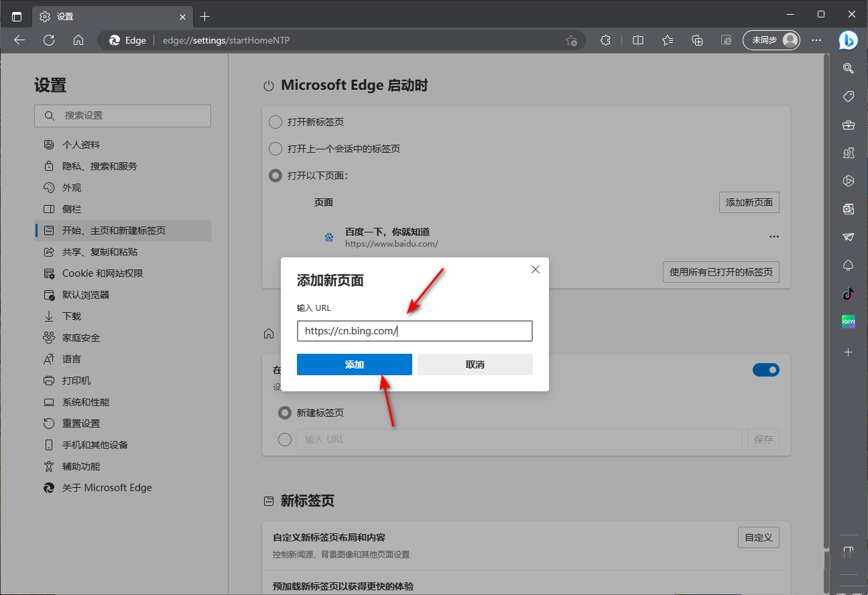The height and width of the screenshot is (595, 868).
Task: Click 取消 in the dialog
Action: tap(475, 365)
